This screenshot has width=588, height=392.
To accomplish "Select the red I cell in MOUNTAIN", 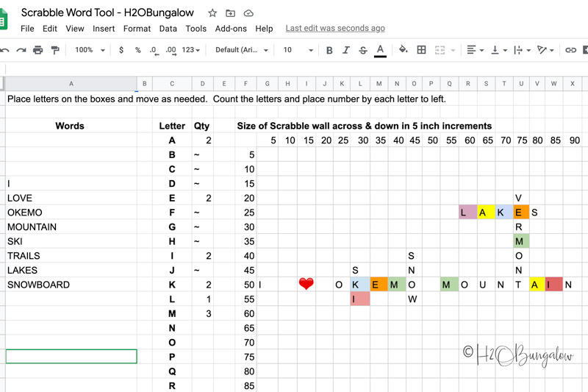I will pos(553,285).
